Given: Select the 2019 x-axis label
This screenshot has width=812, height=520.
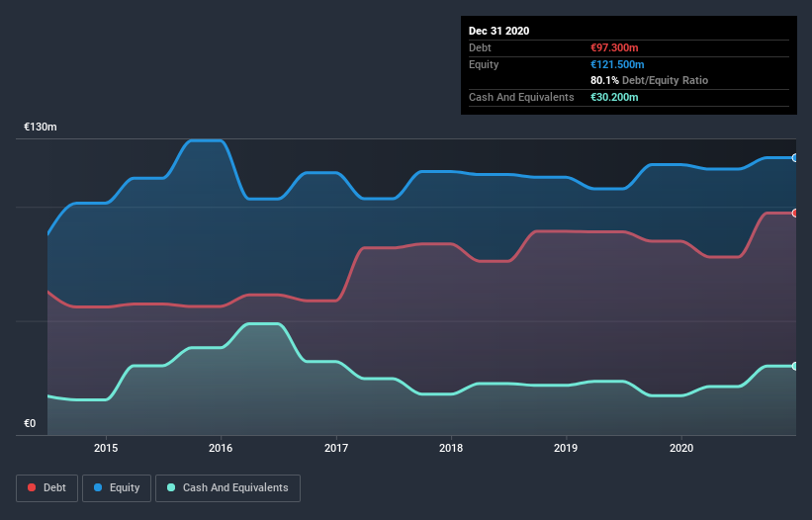Looking at the screenshot, I should [566, 448].
